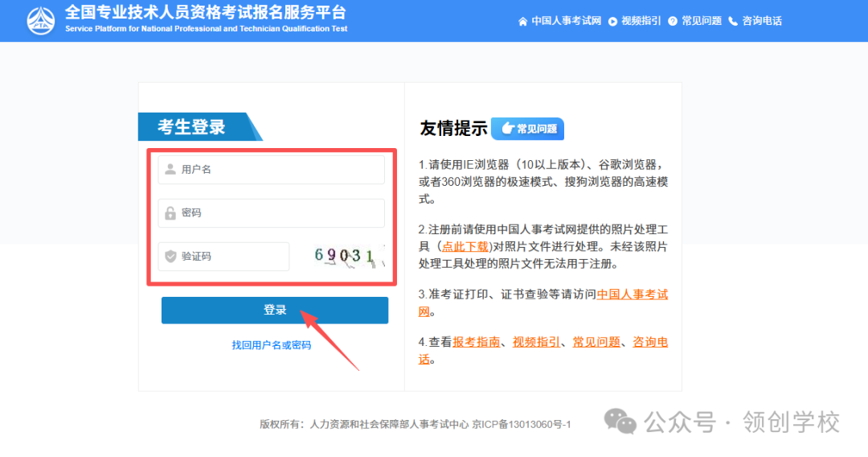Click the phone icon beside 咨询电话
The height and width of the screenshot is (457, 868).
[733, 22]
